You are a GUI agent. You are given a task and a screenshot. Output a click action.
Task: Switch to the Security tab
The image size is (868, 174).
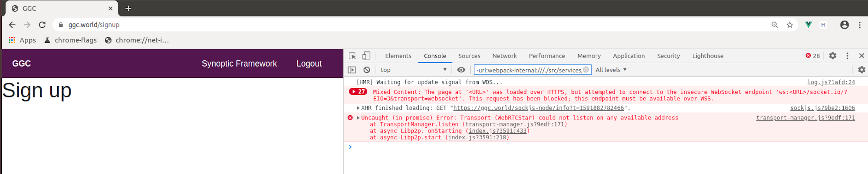[x=668, y=56]
